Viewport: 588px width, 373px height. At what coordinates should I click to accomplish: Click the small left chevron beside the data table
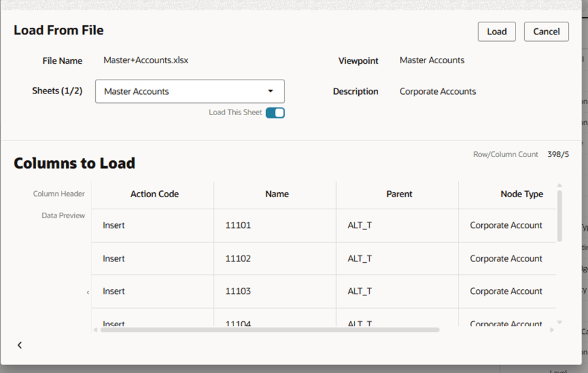[x=87, y=292]
